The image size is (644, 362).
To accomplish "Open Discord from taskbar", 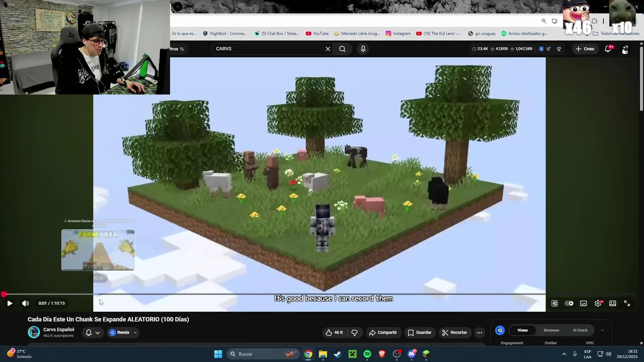I will click(412, 354).
